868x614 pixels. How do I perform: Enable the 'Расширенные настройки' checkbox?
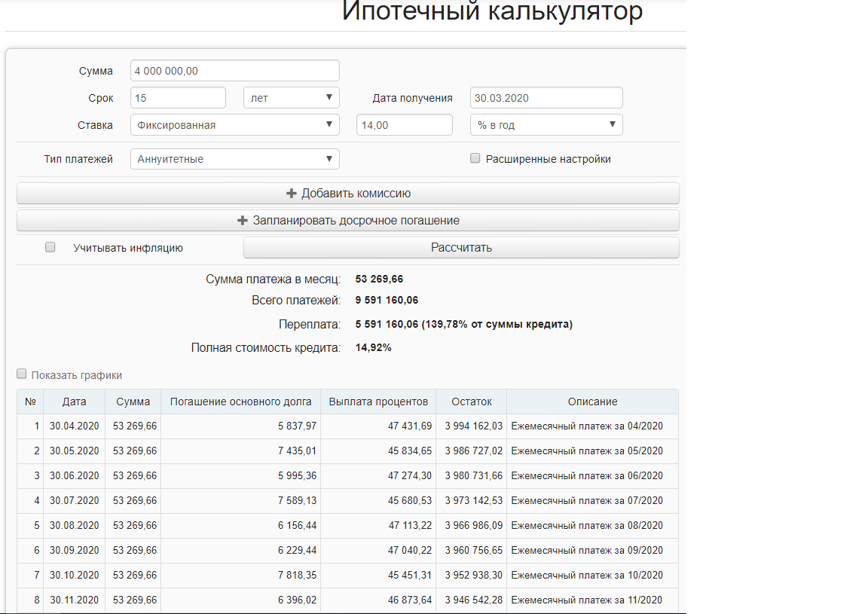click(x=475, y=158)
